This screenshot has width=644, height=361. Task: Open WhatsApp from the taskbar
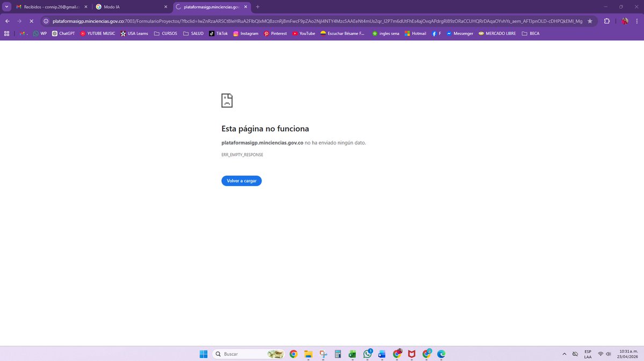coord(367,354)
